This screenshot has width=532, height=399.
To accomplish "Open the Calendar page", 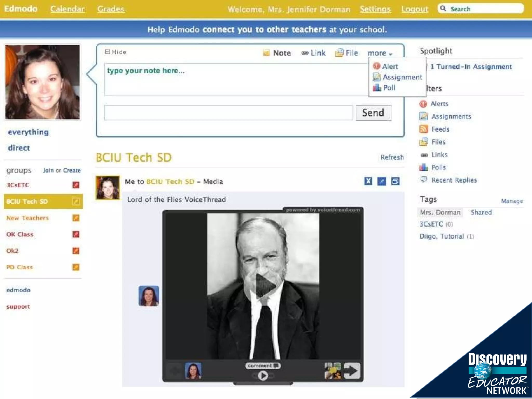I will pyautogui.click(x=67, y=9).
